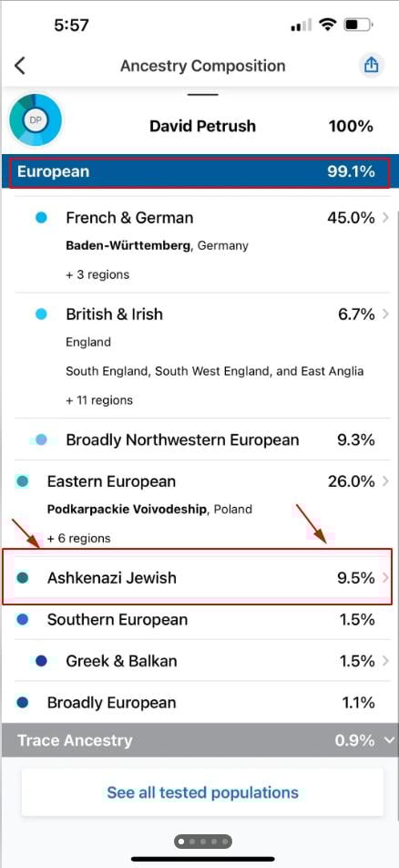The height and width of the screenshot is (868, 399).
Task: Tap the DP donut chart avatar
Action: pyautogui.click(x=36, y=120)
